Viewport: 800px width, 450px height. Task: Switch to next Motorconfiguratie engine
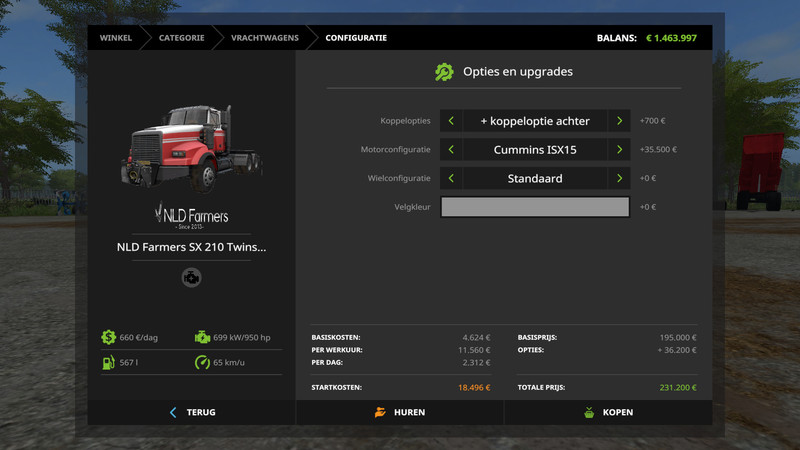click(x=620, y=150)
